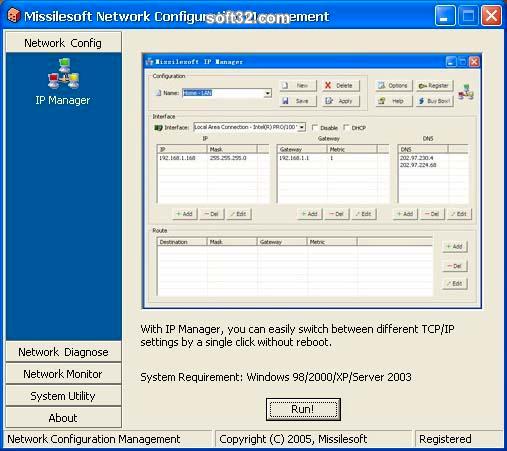The width and height of the screenshot is (507, 451).
Task: Select DNS entry 202.97.230.4
Action: pos(417,158)
